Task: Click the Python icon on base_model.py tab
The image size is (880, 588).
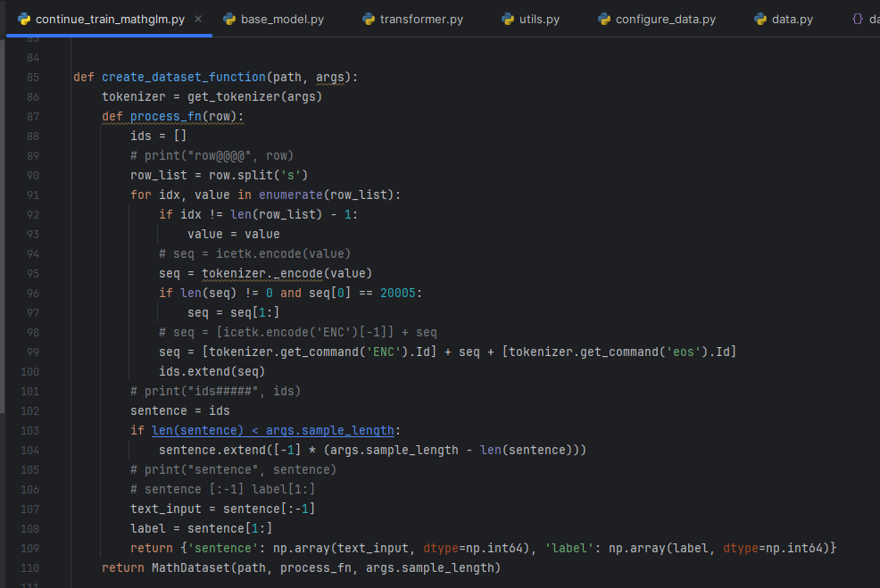Action: pyautogui.click(x=229, y=19)
